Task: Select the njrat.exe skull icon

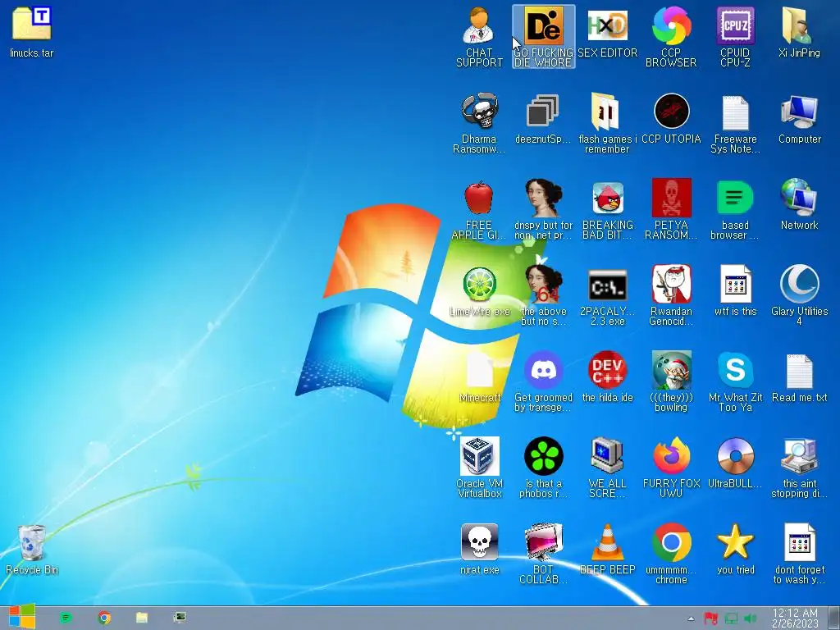Action: click(479, 543)
